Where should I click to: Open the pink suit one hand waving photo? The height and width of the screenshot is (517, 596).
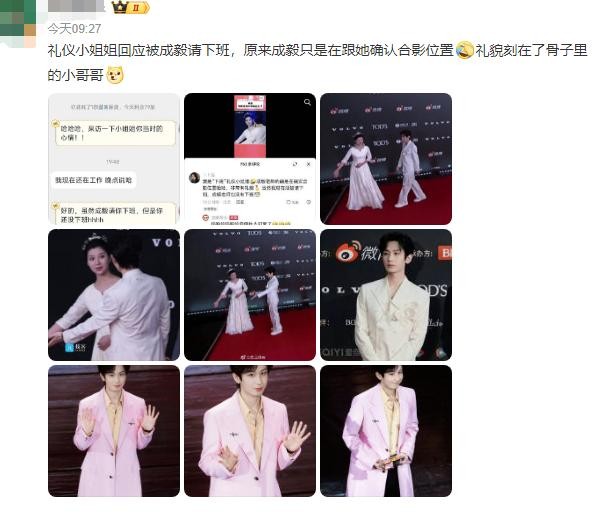click(x=250, y=431)
